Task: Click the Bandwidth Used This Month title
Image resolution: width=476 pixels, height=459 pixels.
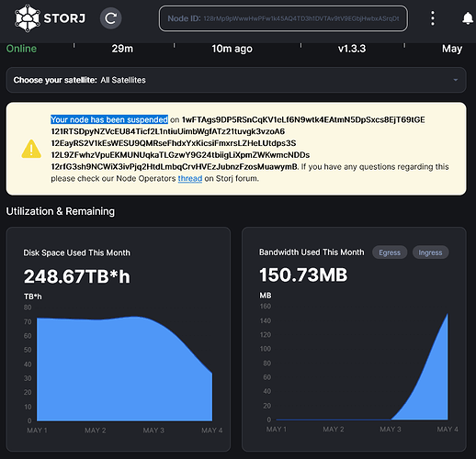Action: (312, 252)
